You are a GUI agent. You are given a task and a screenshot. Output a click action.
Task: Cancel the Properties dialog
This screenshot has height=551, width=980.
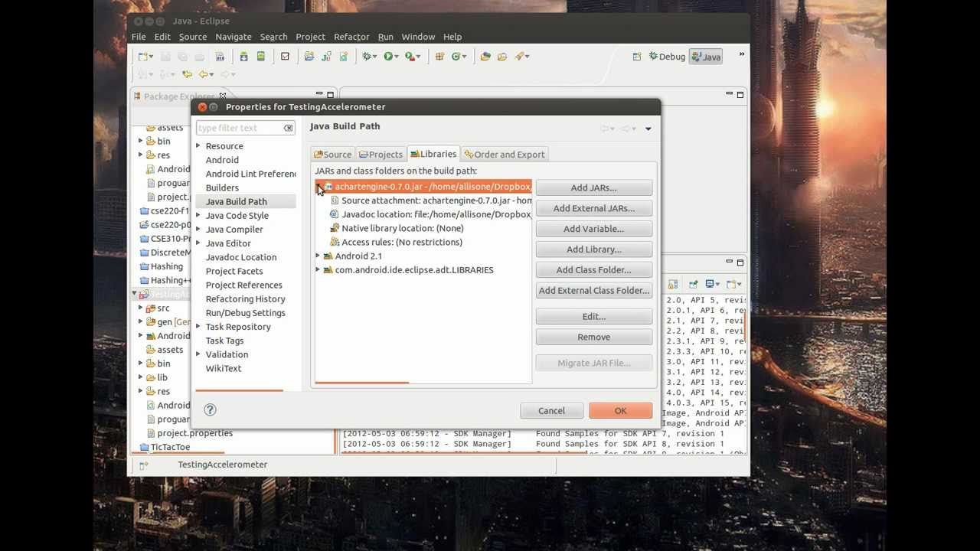coord(551,411)
